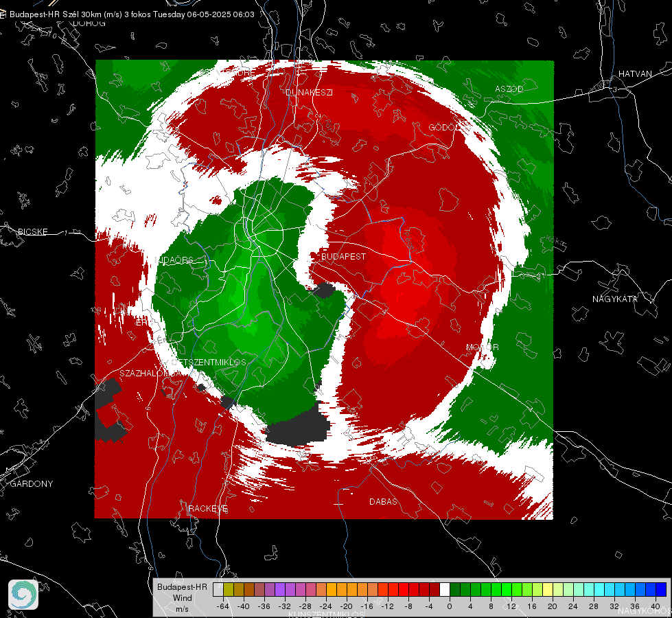This screenshot has height=618, width=672.
Task: Select the -28 legend value
Action: 305,606
